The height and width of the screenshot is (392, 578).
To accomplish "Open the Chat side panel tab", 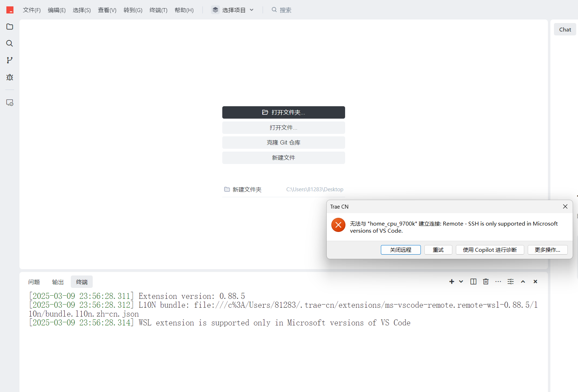I will pos(565,29).
